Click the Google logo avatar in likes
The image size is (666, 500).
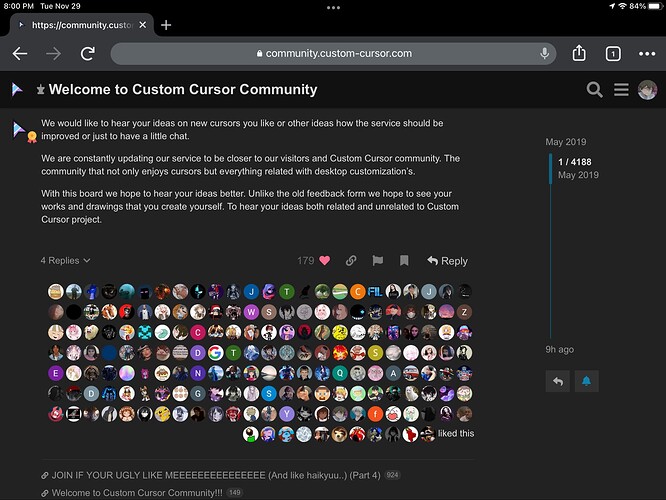pos(215,353)
